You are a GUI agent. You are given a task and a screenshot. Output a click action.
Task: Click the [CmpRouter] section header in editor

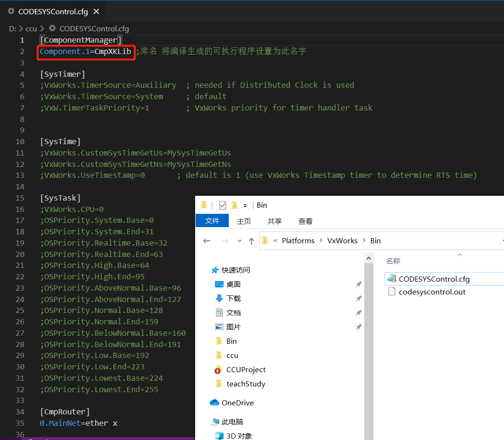(65, 412)
